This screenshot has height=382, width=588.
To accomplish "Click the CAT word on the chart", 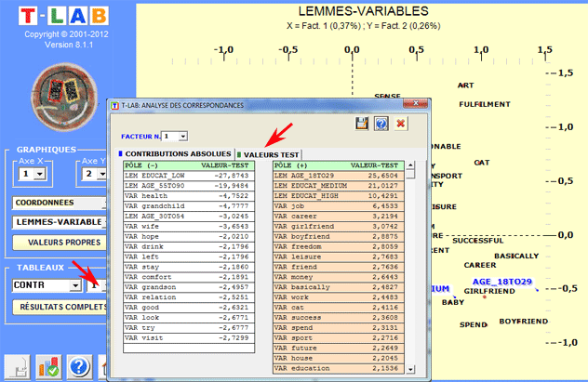I will [482, 163].
